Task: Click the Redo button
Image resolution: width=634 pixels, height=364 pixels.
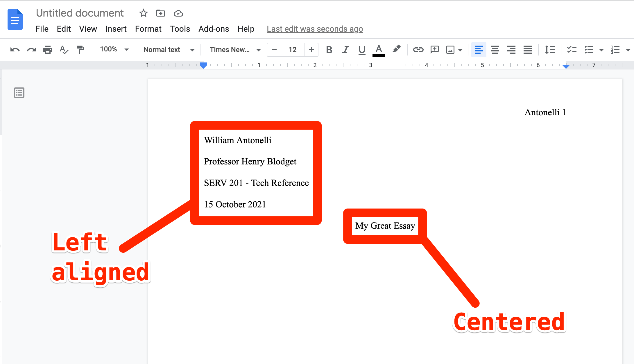Action: [x=32, y=49]
